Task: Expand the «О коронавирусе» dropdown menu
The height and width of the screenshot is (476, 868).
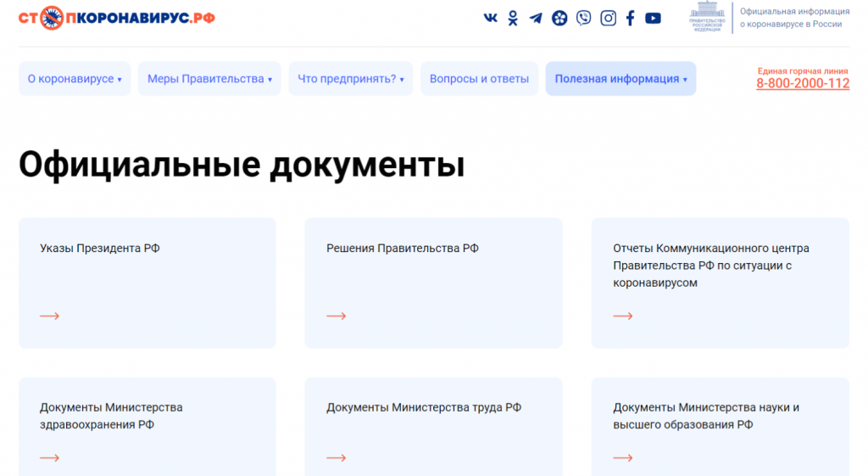Action: [75, 79]
